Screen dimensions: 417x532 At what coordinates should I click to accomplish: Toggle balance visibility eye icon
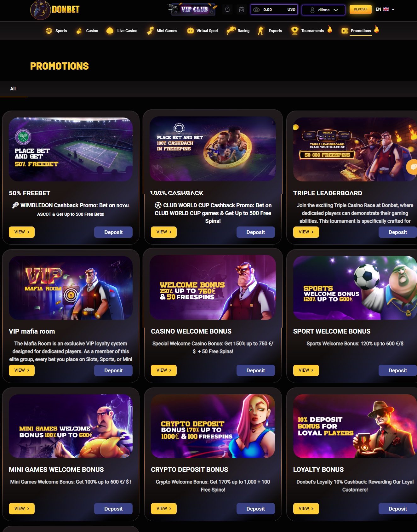coord(256,10)
